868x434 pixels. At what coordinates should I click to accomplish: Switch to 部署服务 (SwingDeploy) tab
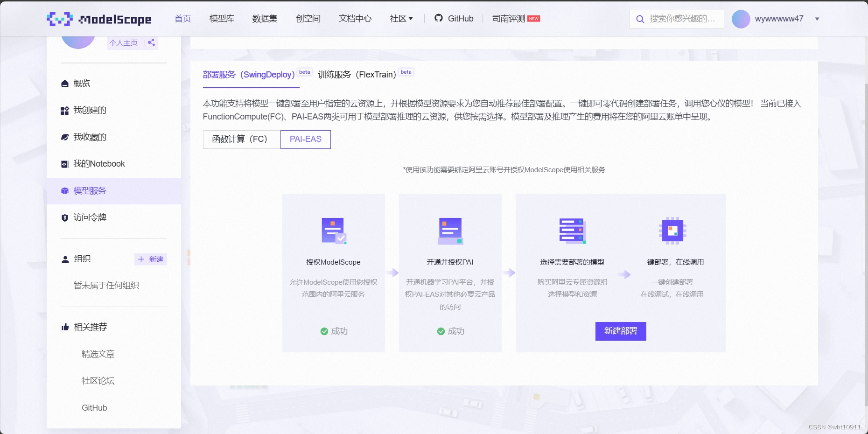coord(249,75)
